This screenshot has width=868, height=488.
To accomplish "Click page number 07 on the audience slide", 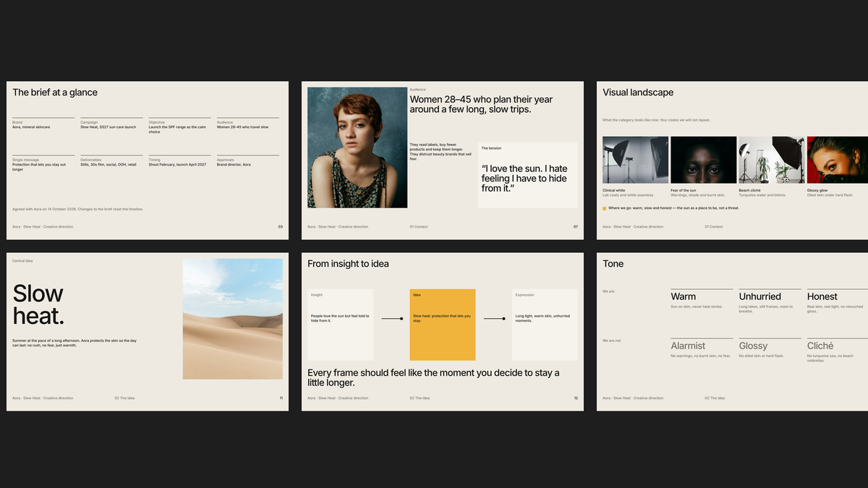I will (x=576, y=227).
